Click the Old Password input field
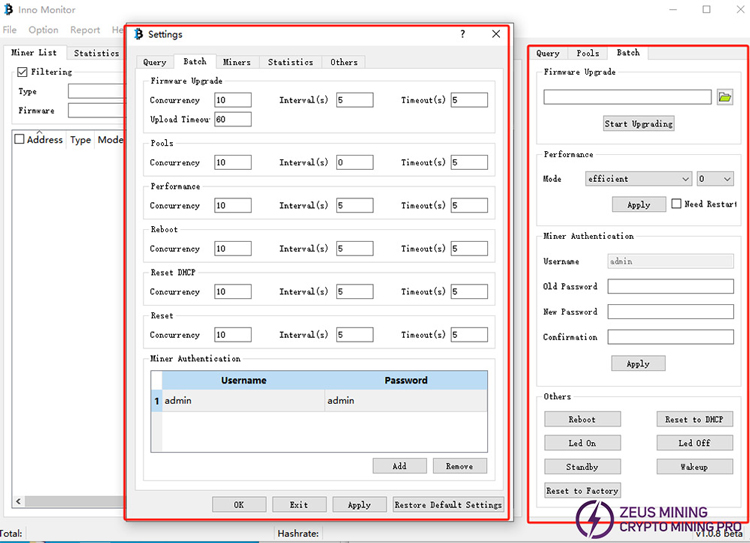 (670, 287)
